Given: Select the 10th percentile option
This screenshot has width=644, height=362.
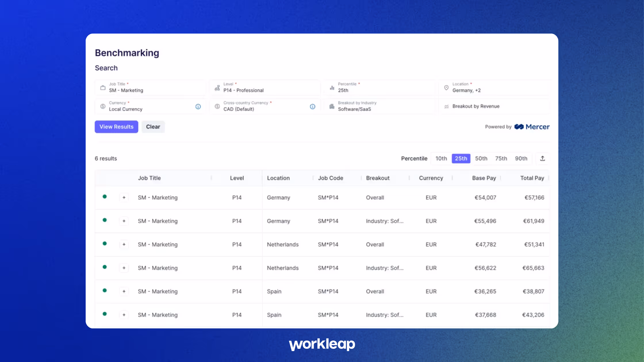Looking at the screenshot, I should tap(441, 158).
